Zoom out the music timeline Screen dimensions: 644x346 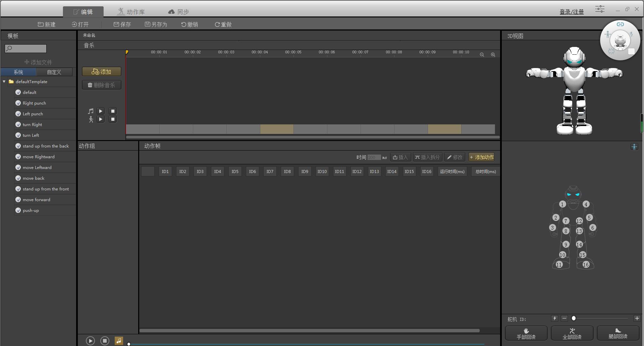pyautogui.click(x=482, y=55)
